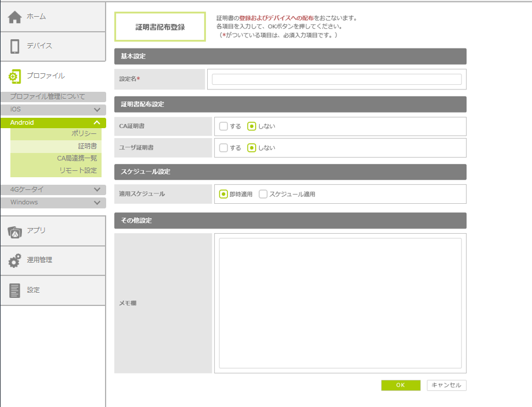
Task: Open Apps via the app icon
Action: (15, 231)
